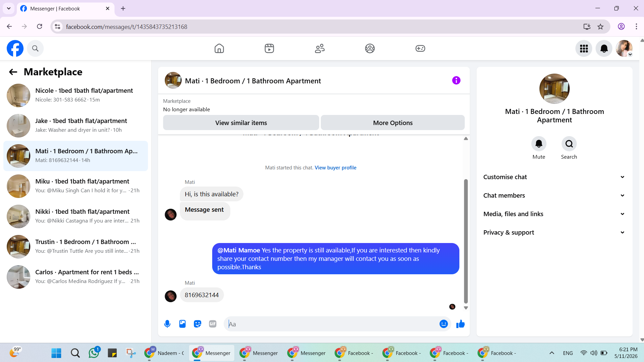The height and width of the screenshot is (362, 644).
Task: Go back to the previous page
Action: [x=9, y=27]
